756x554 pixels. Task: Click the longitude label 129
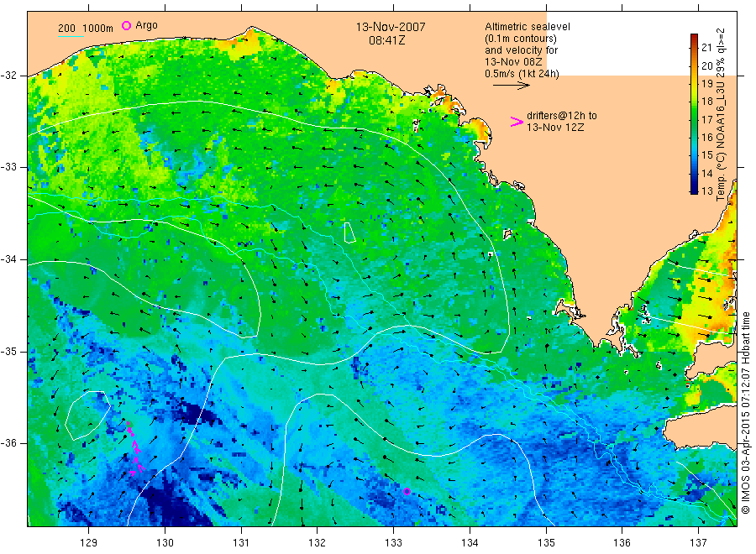pos(89,543)
